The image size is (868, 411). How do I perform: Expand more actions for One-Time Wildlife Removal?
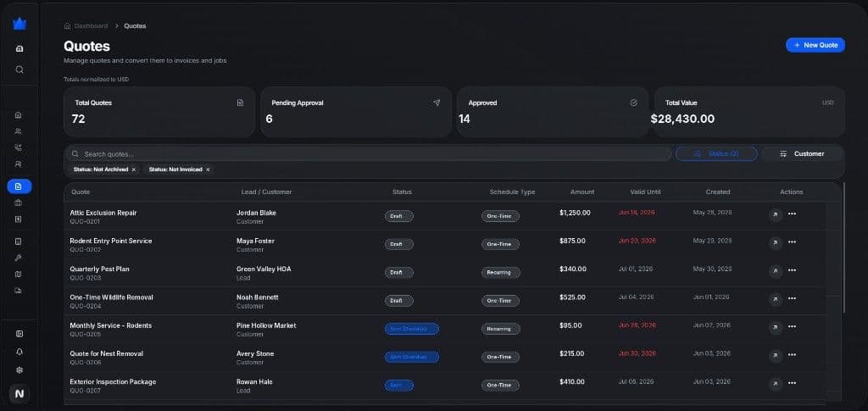pyautogui.click(x=793, y=298)
